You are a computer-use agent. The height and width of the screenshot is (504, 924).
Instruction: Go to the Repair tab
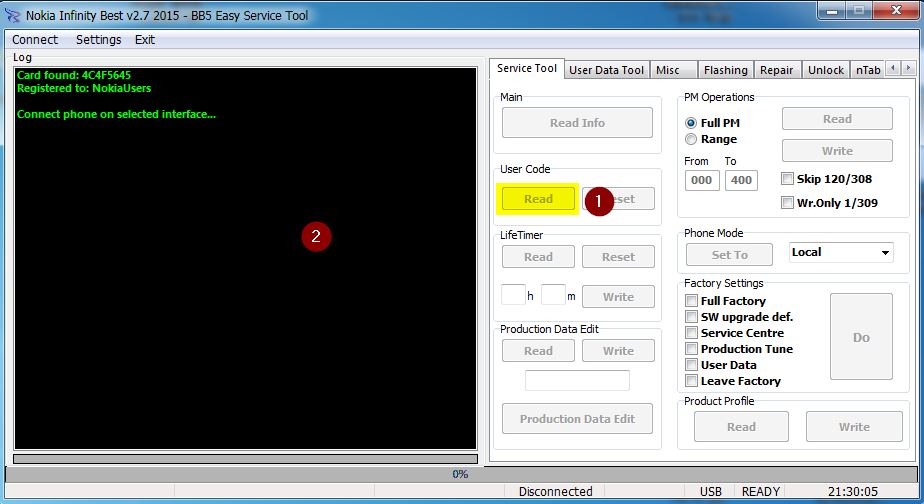[776, 70]
